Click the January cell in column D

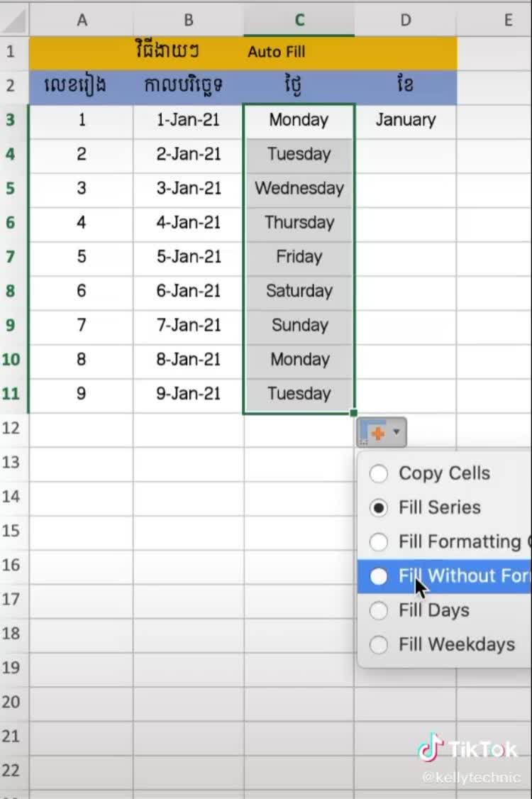[405, 120]
